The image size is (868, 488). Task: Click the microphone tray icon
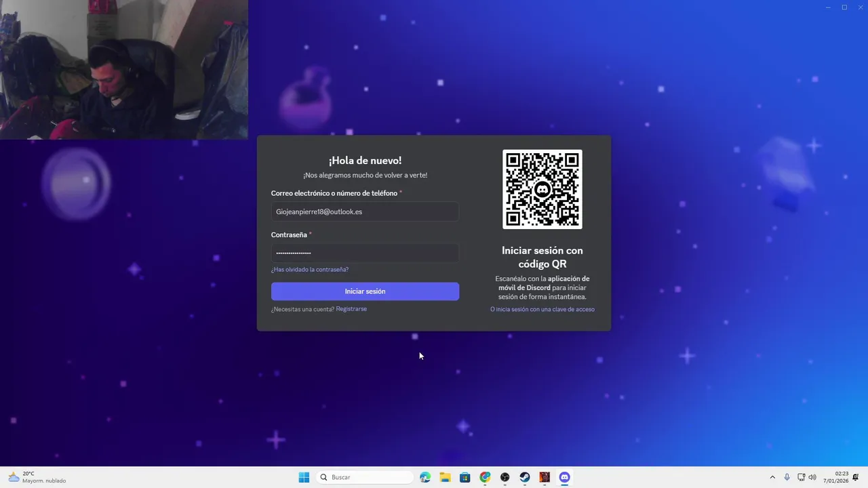787,477
